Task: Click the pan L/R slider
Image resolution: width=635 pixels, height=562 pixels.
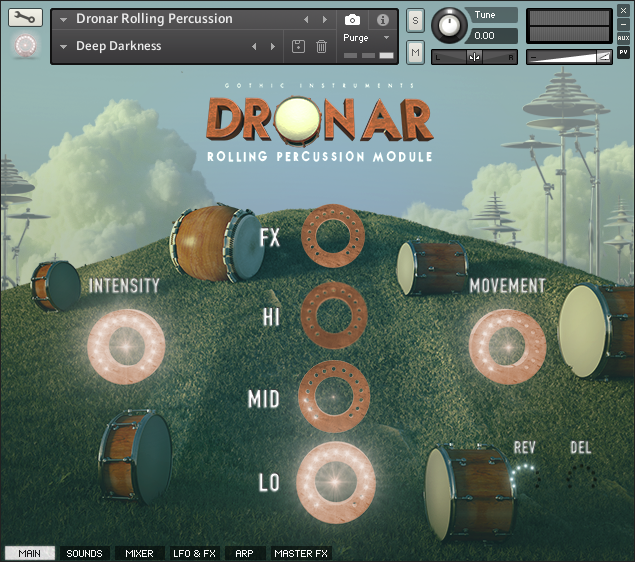Action: click(x=474, y=57)
